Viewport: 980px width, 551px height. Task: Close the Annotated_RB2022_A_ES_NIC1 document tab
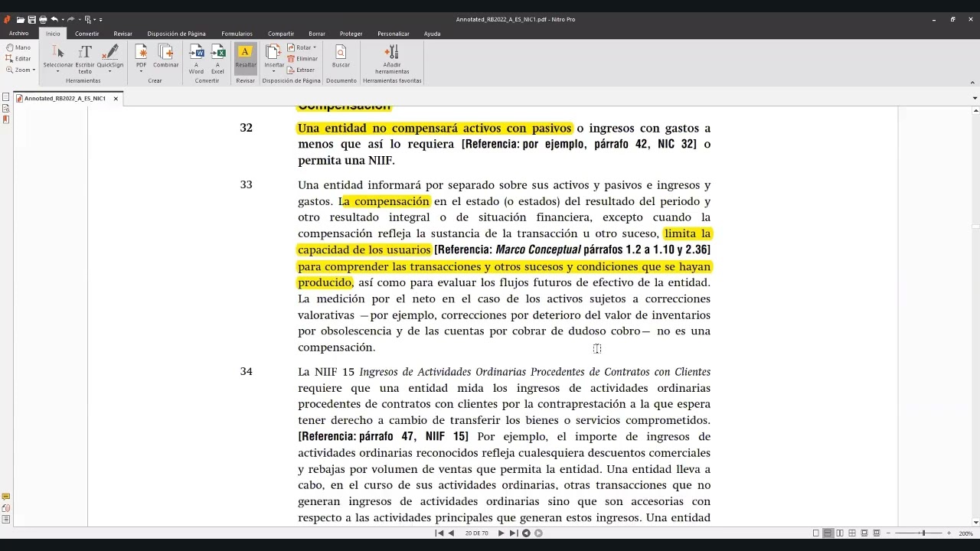[x=116, y=98]
